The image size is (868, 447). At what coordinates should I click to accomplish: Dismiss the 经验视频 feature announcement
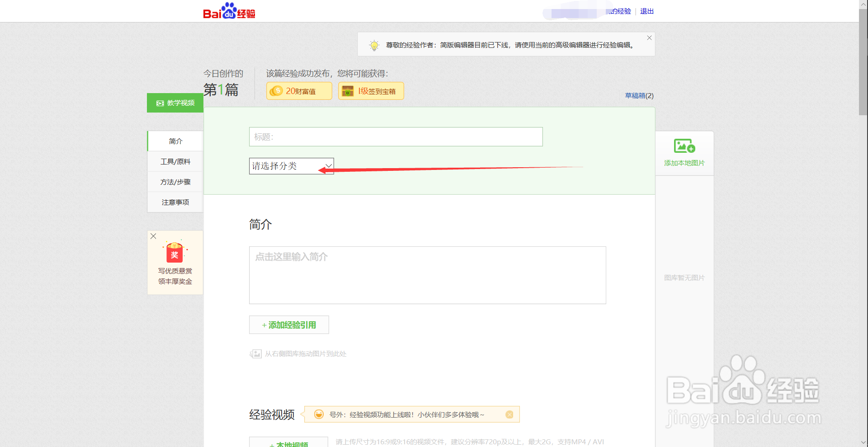coord(510,414)
